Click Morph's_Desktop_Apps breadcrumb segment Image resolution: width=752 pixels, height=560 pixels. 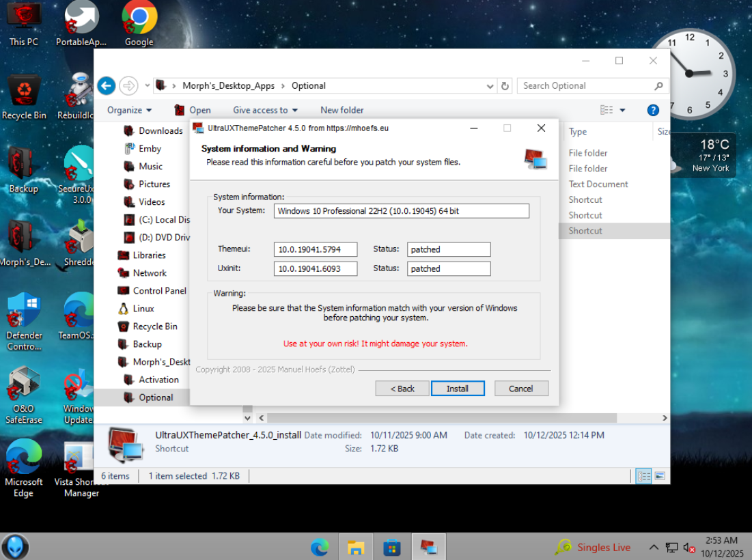point(228,86)
